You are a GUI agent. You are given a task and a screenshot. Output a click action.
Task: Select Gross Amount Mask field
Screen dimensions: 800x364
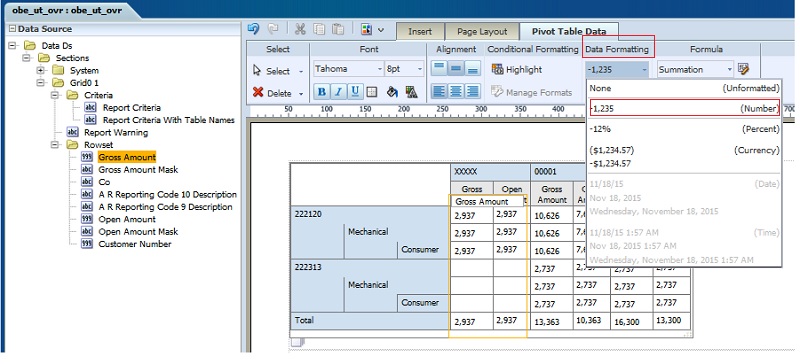(138, 169)
